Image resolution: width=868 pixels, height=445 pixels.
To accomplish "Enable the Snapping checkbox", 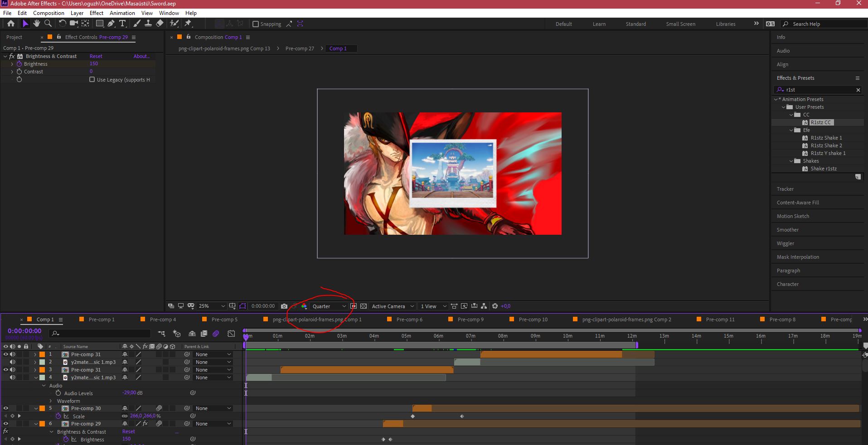I will tap(256, 24).
